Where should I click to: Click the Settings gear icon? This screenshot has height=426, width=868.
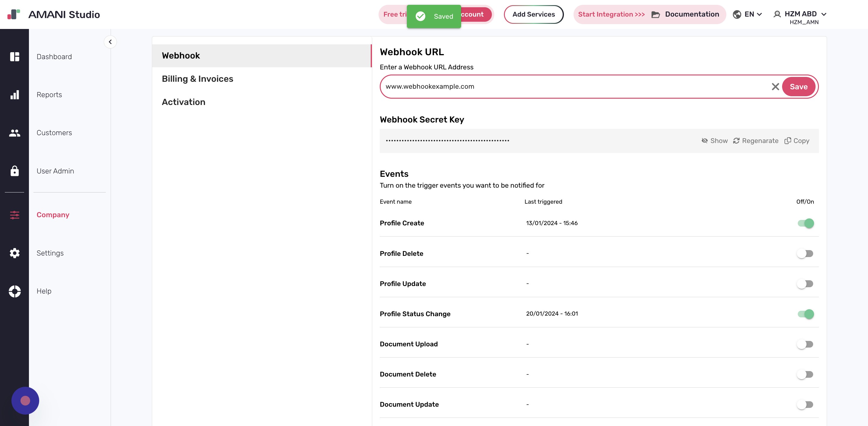point(14,253)
